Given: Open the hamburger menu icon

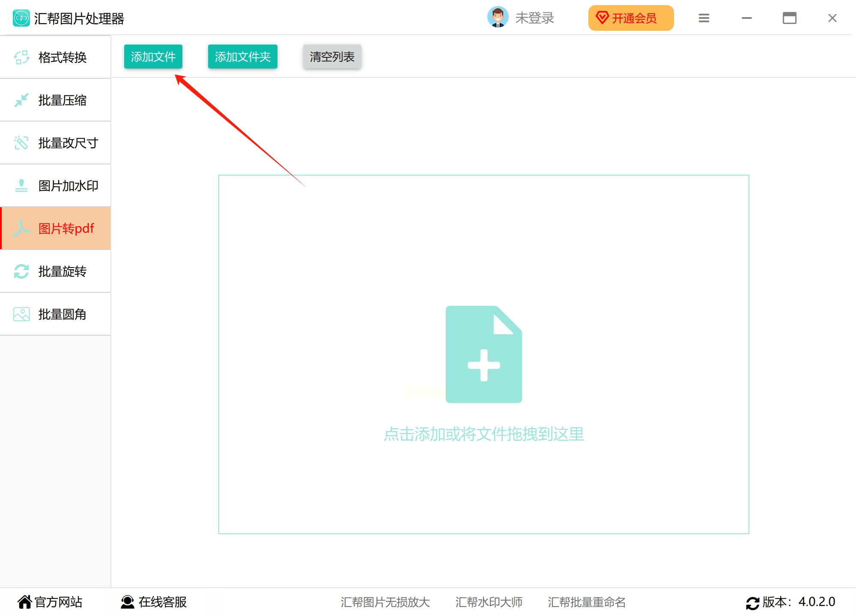Looking at the screenshot, I should pos(704,18).
